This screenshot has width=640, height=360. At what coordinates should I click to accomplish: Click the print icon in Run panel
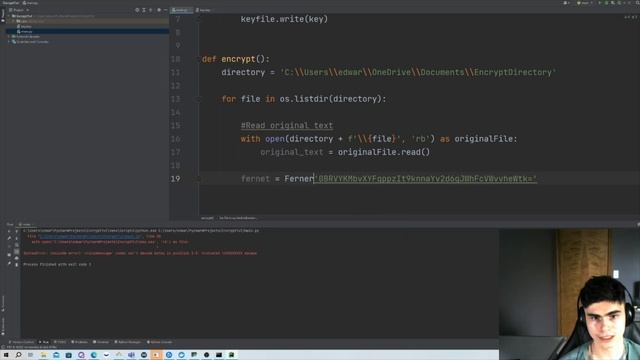[16, 258]
